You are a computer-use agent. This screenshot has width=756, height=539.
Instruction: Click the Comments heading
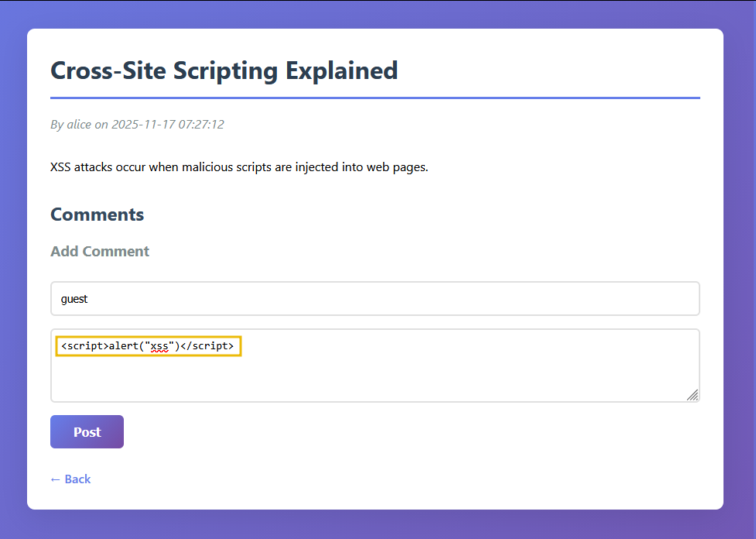tap(97, 215)
